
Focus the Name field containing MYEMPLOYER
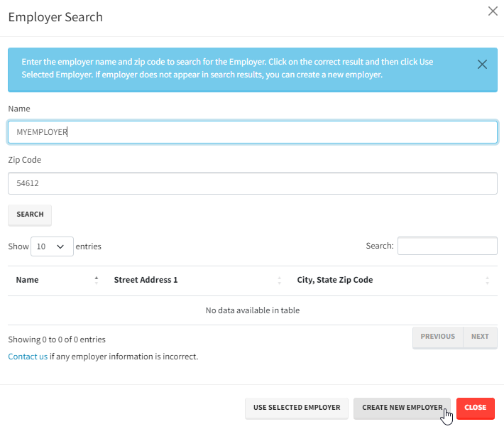[252, 132]
